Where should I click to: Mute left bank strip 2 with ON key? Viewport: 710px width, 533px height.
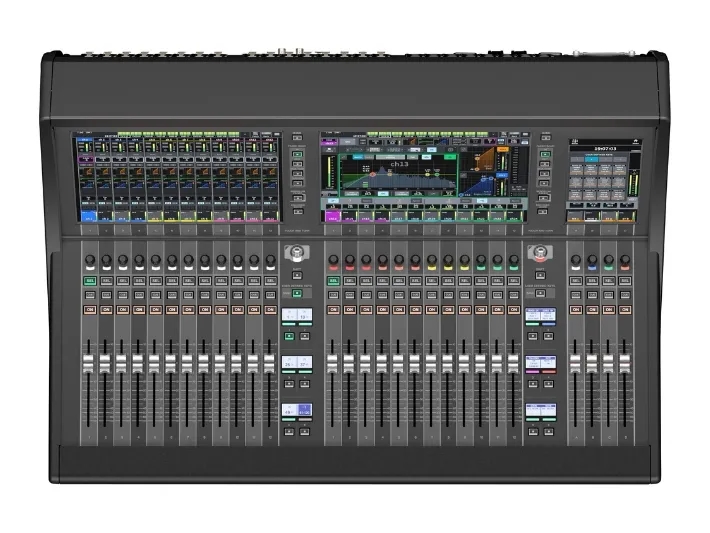click(106, 310)
